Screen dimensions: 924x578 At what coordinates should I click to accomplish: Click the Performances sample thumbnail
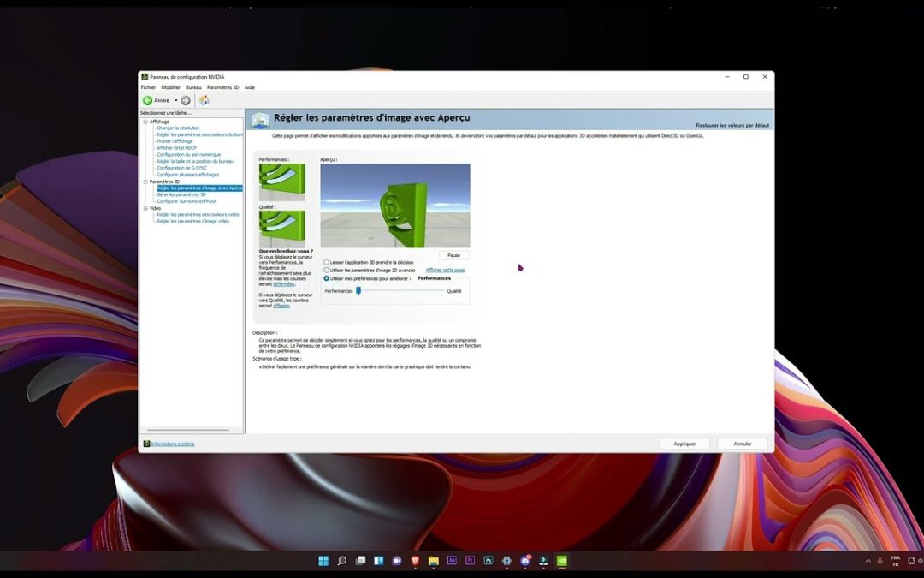coord(282,182)
